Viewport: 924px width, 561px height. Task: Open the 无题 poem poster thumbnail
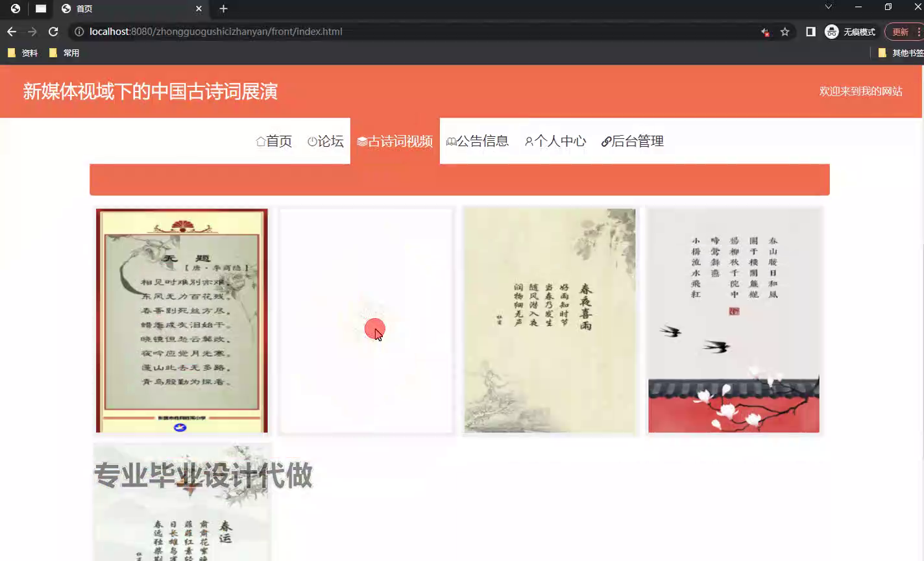click(x=182, y=321)
